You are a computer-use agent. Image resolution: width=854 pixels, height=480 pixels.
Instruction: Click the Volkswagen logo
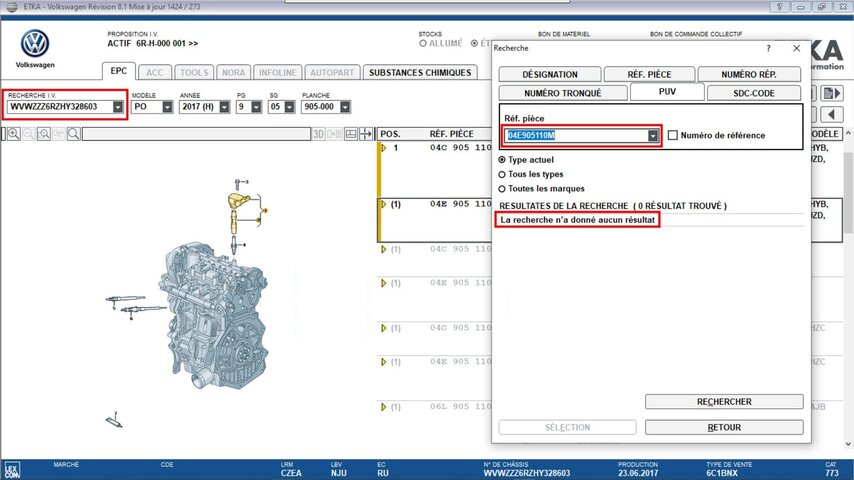pos(35,44)
